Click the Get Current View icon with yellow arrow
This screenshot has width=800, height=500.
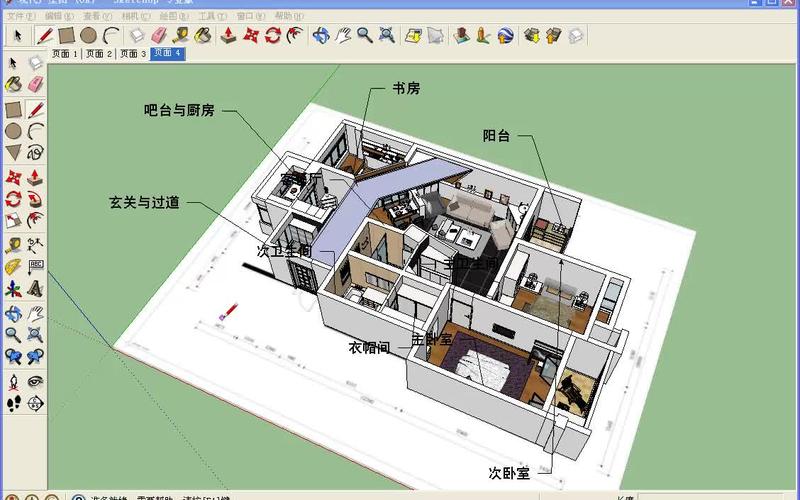coord(413,36)
